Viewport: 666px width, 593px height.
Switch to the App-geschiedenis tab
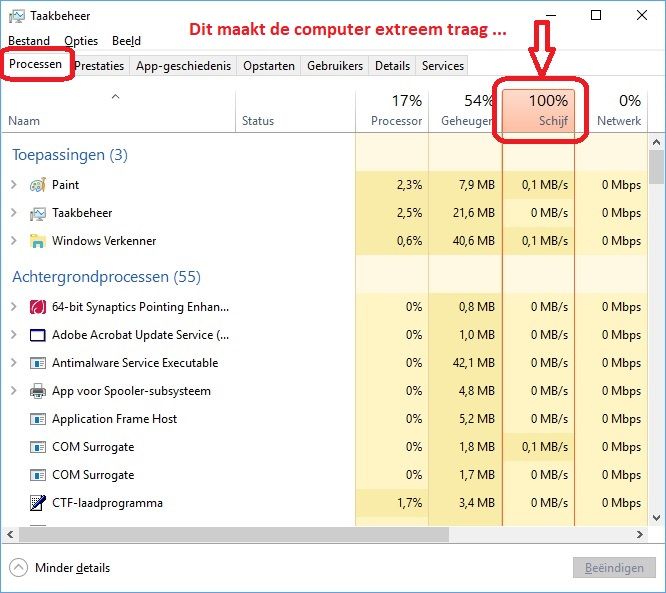[183, 66]
